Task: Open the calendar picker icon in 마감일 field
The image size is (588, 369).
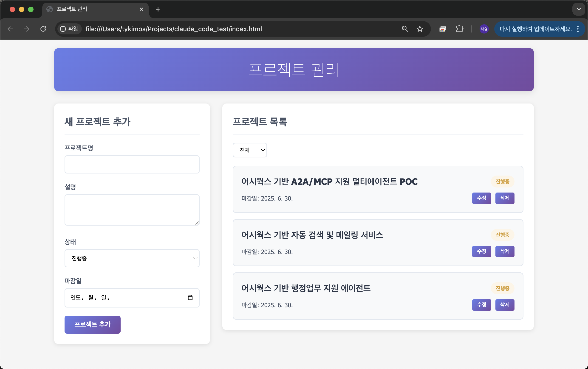Action: point(190,298)
